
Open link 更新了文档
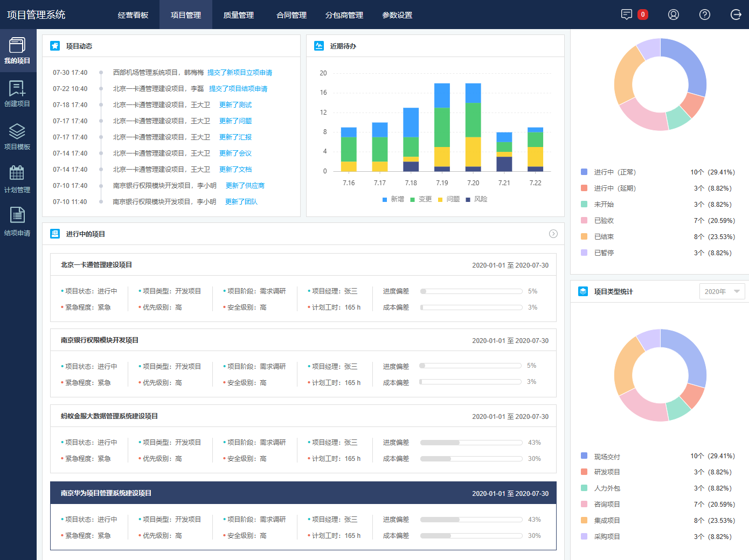(x=235, y=170)
